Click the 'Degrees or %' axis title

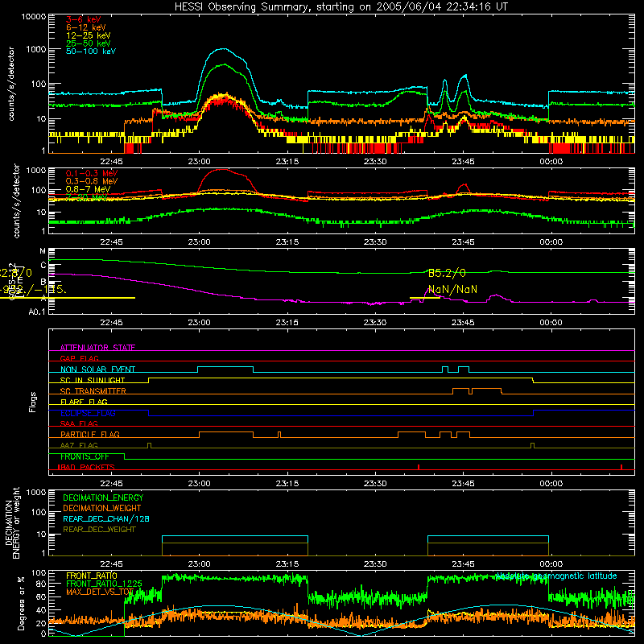click(x=21, y=603)
